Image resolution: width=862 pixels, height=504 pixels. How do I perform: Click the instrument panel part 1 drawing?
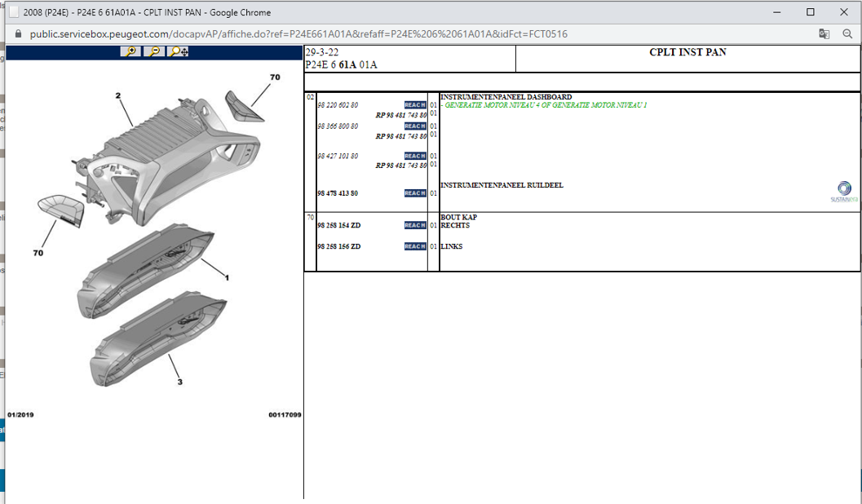144,271
